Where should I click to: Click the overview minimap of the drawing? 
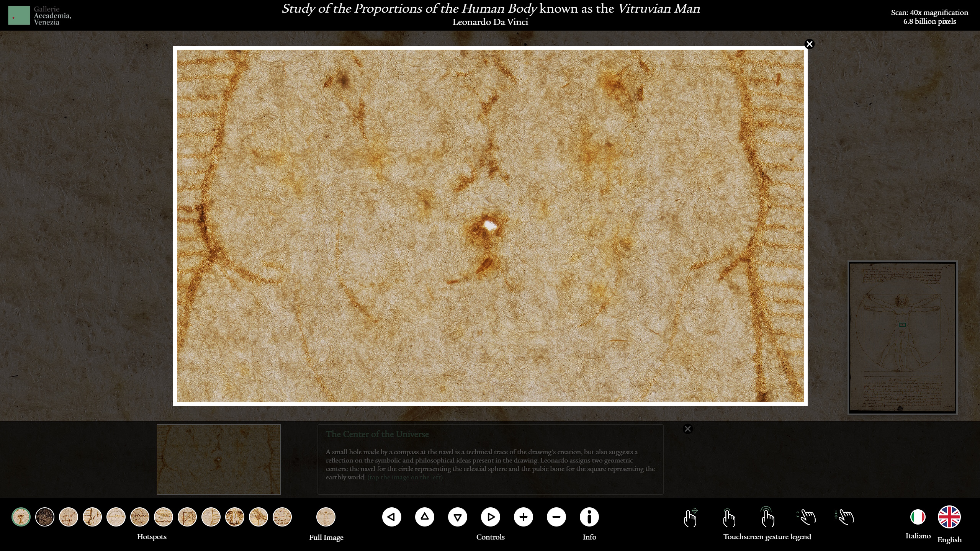coord(902,337)
